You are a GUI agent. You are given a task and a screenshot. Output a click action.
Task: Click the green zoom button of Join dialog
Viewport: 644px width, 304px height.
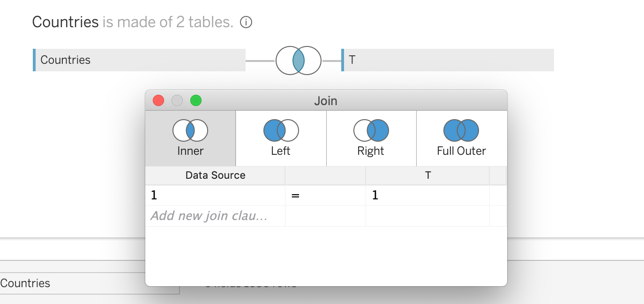[x=195, y=100]
